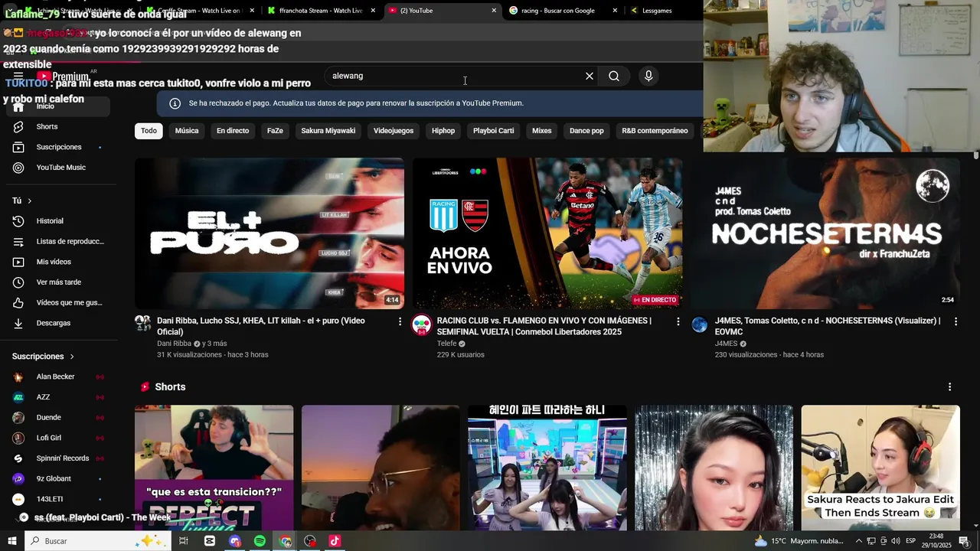The height and width of the screenshot is (551, 980).
Task: Open Telefe channel avatar
Action: 421,324
